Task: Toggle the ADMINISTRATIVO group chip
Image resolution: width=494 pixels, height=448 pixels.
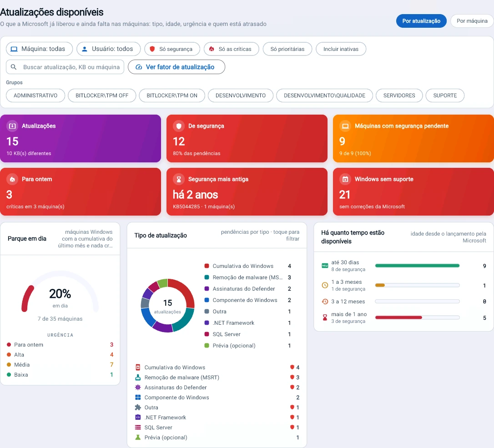Action: [x=35, y=96]
